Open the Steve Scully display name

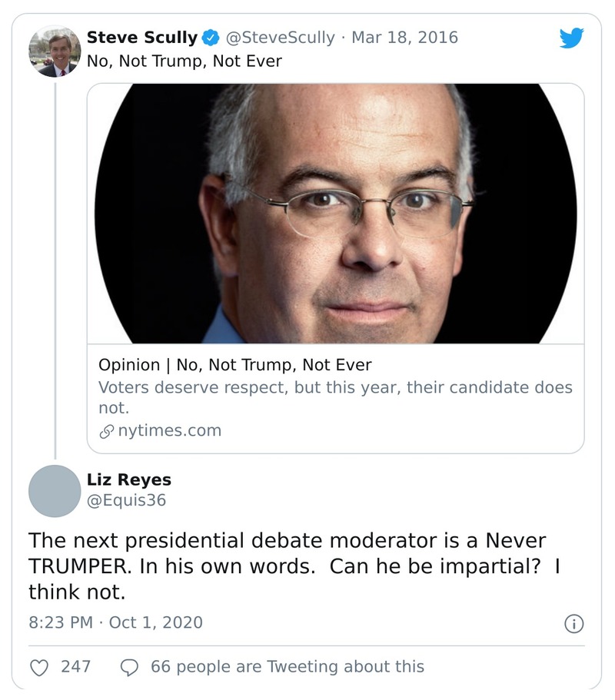[141, 38]
